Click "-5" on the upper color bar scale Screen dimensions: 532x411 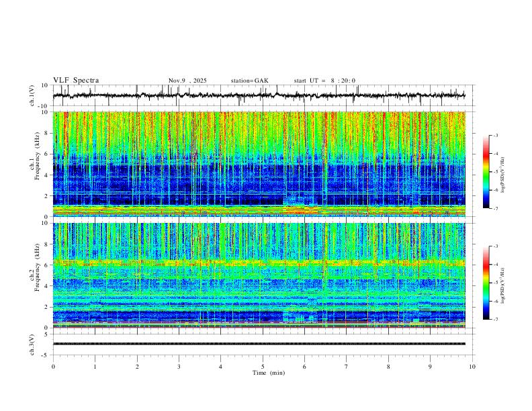pyautogui.click(x=496, y=172)
